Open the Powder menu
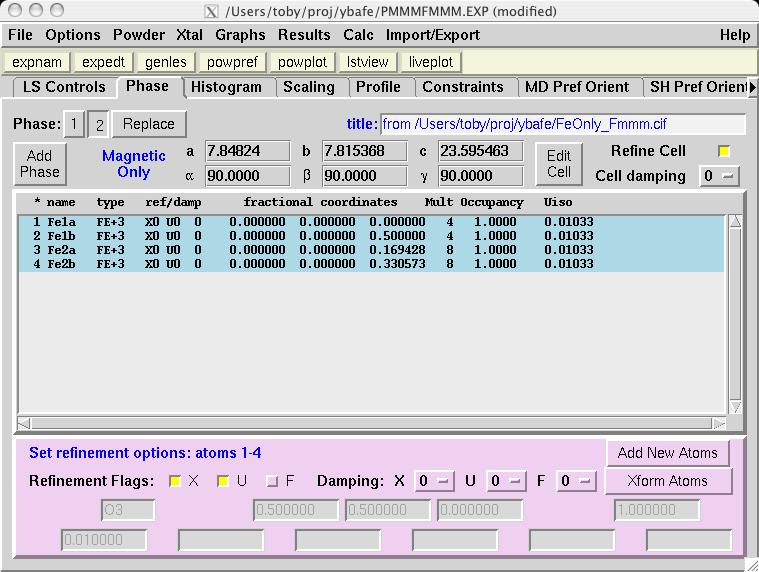 [x=139, y=35]
